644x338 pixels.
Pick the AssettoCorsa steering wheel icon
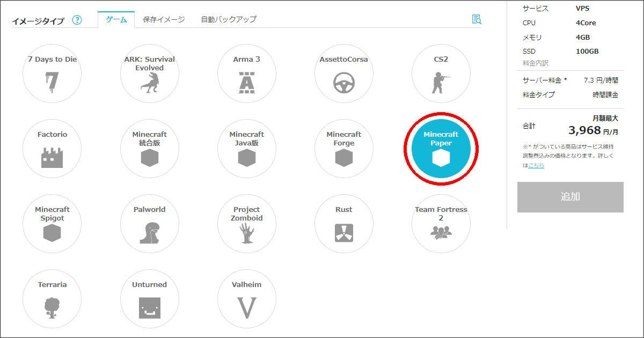[344, 84]
